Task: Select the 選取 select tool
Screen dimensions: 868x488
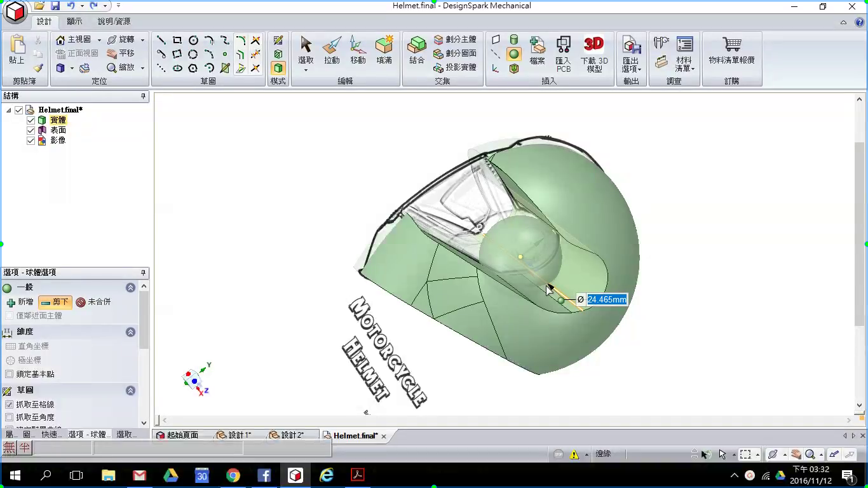Action: [x=306, y=51]
